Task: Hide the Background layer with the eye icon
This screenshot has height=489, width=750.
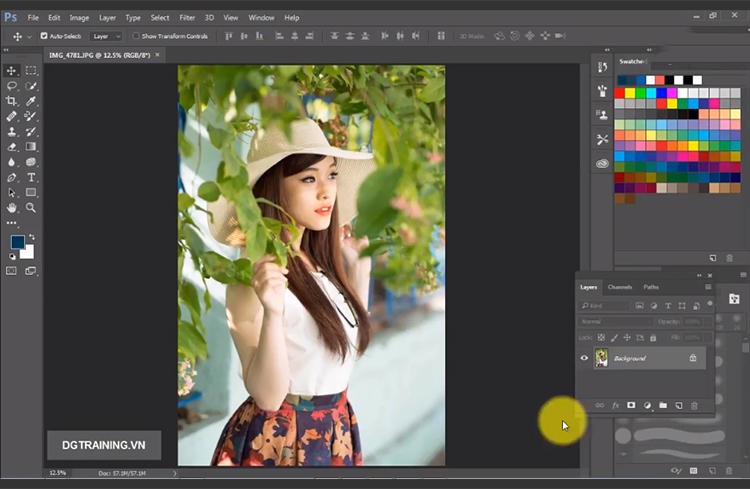Action: (x=585, y=358)
